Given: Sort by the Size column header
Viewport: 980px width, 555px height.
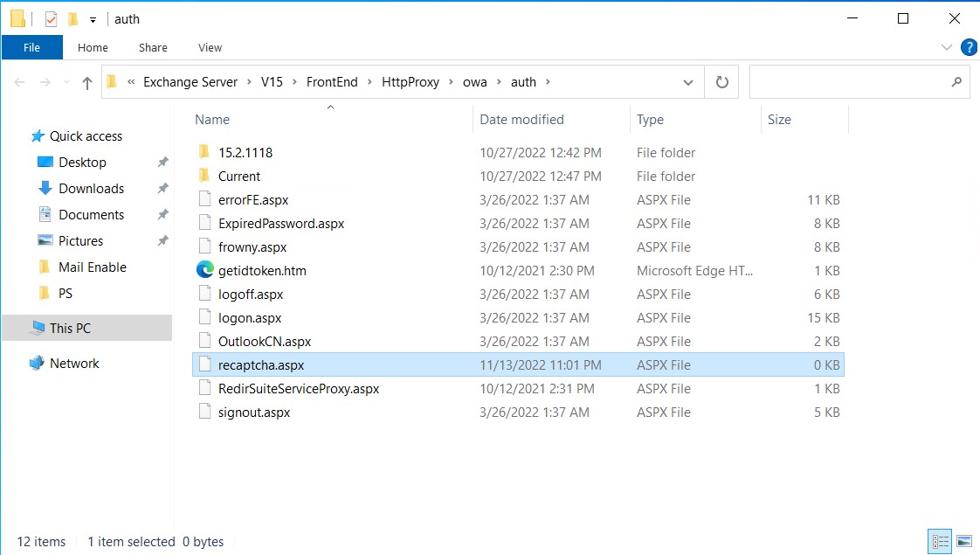Looking at the screenshot, I should (779, 120).
